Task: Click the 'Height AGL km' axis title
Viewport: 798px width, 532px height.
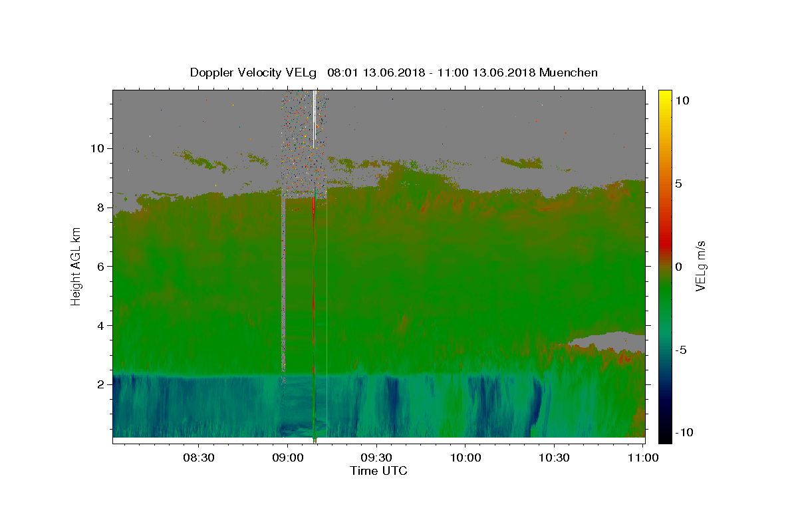Action: click(76, 266)
